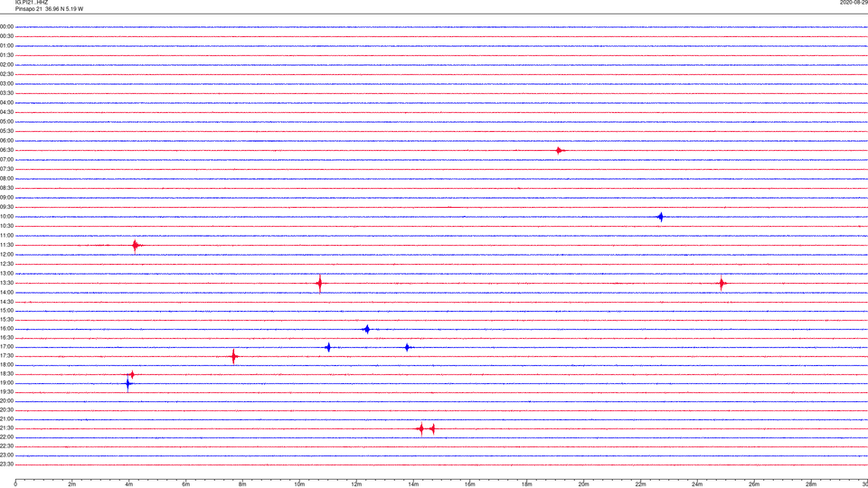Click the 12:30 time label
868x488 pixels.
coord(6,264)
